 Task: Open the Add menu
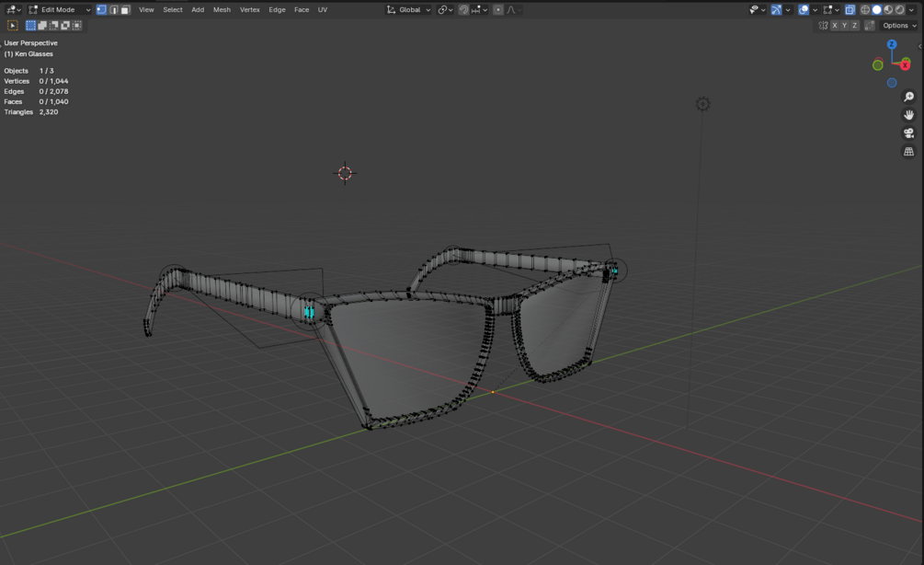point(198,9)
